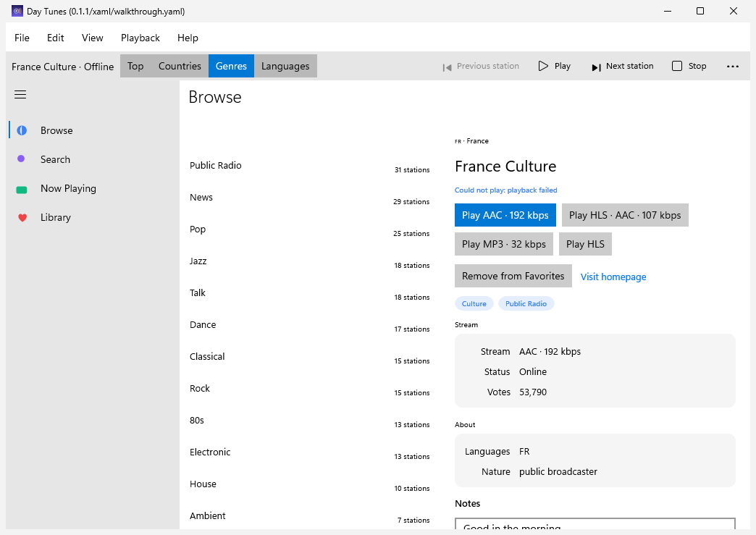Select the News genre row
The width and height of the screenshot is (756, 535).
pos(309,198)
